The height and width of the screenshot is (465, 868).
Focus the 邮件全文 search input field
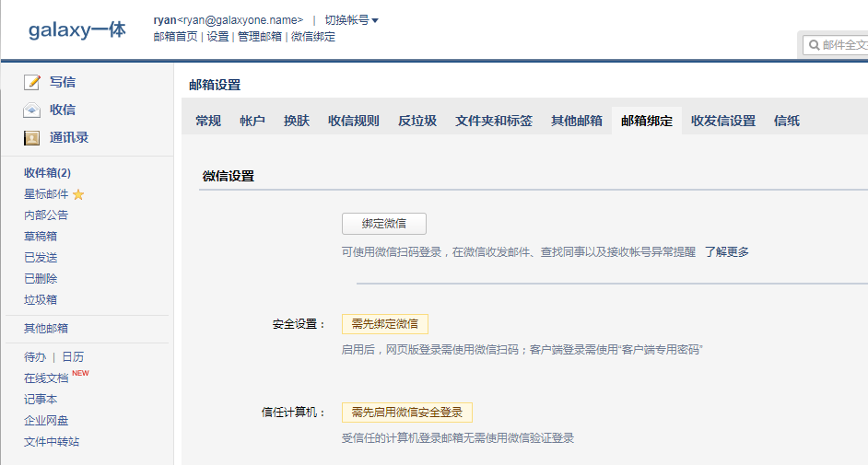pos(843,45)
